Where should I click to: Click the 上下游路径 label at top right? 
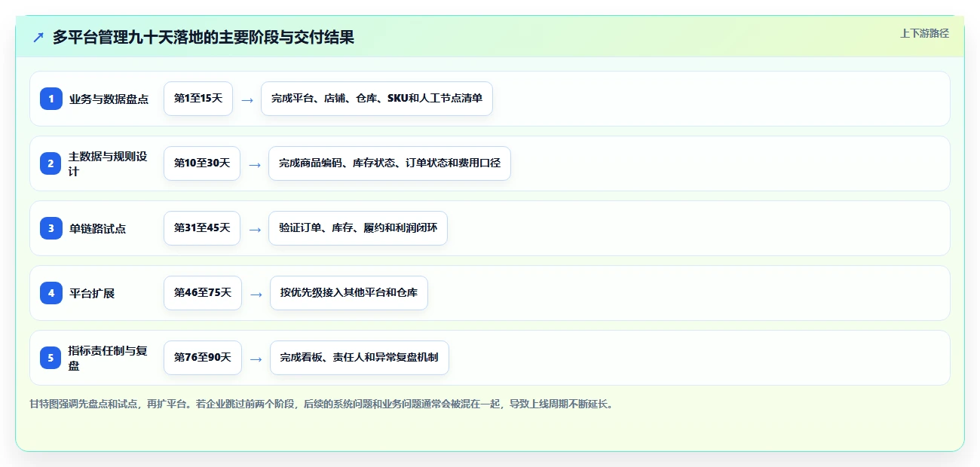[924, 33]
